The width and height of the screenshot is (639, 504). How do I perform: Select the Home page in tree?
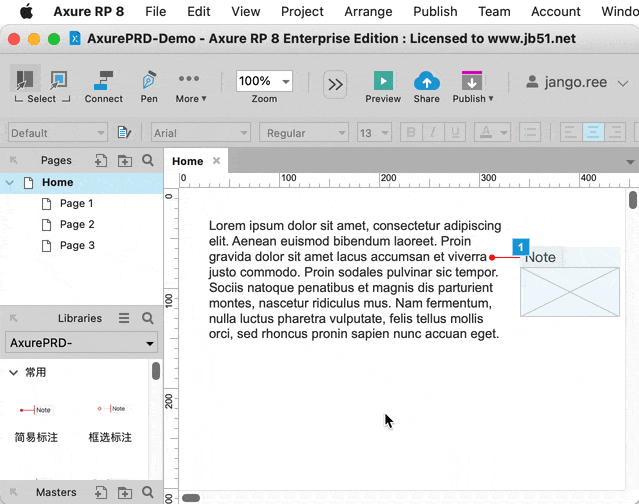point(82,183)
